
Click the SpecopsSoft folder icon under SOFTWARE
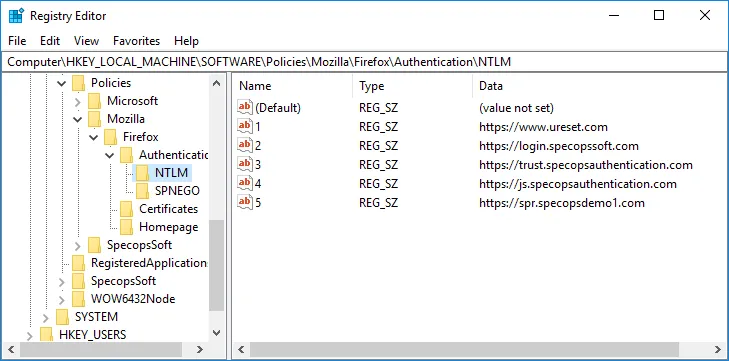click(79, 281)
